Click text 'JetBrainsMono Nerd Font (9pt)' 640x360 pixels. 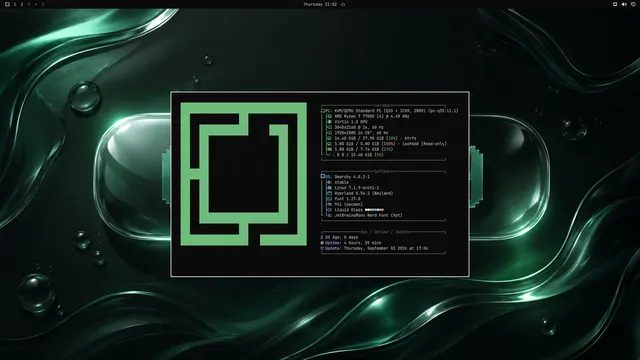pyautogui.click(x=369, y=216)
